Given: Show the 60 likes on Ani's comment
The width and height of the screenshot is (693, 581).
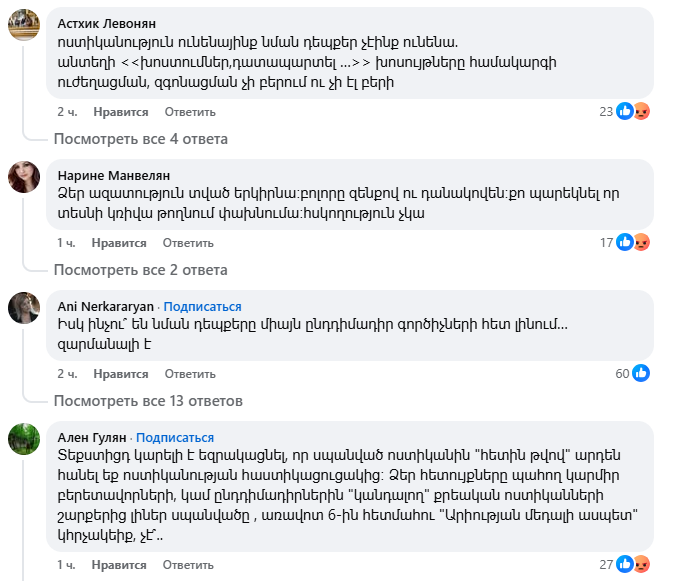Looking at the screenshot, I should pos(631,373).
